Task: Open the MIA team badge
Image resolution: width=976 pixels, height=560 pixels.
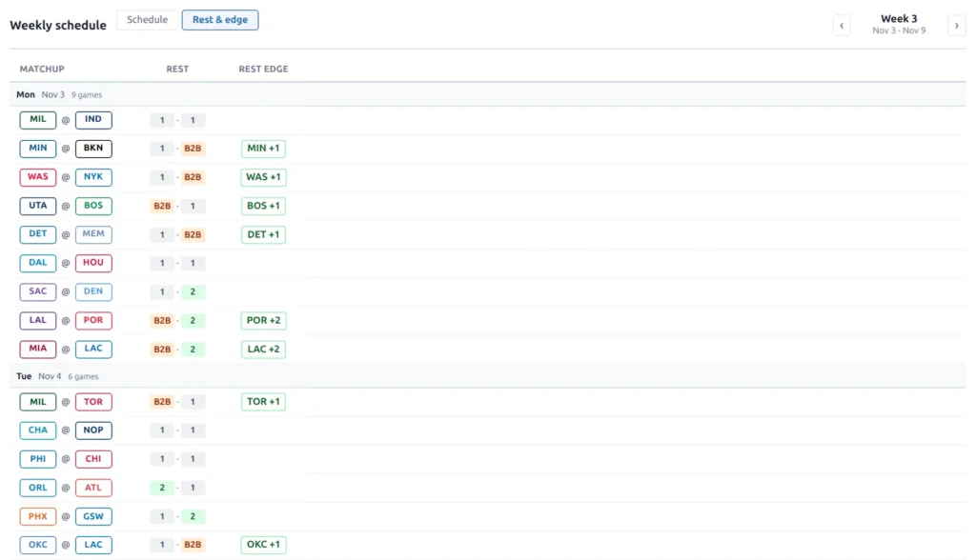Action: (x=38, y=349)
